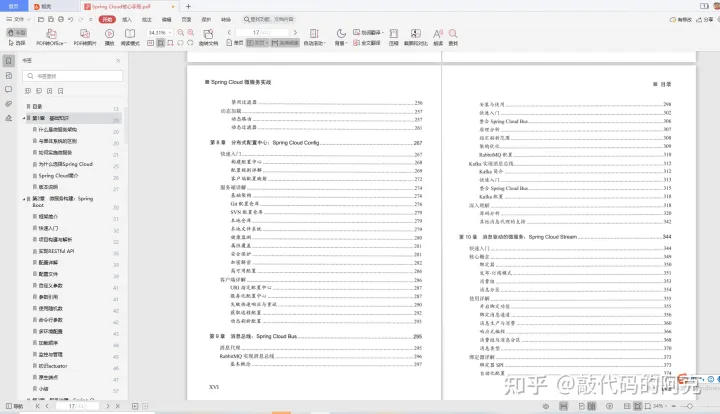The image size is (720, 414).
Task: Click the page number field showing 17
Action: [262, 33]
